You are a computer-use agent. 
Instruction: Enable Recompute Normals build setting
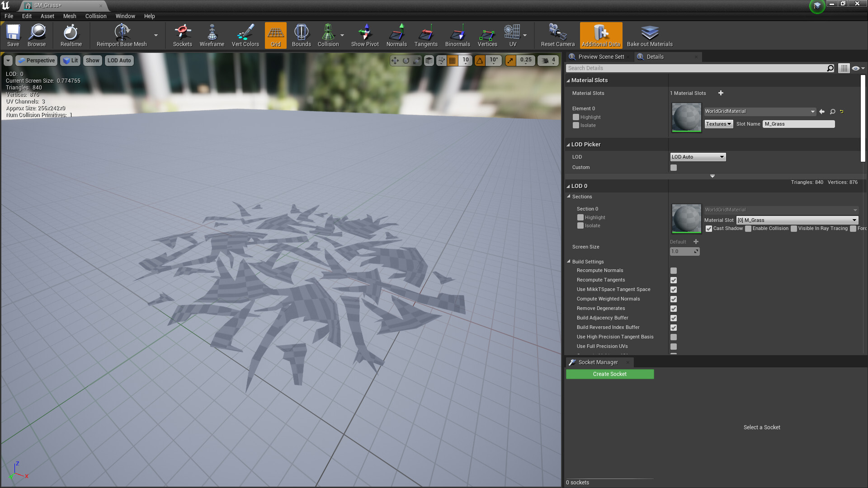point(674,270)
